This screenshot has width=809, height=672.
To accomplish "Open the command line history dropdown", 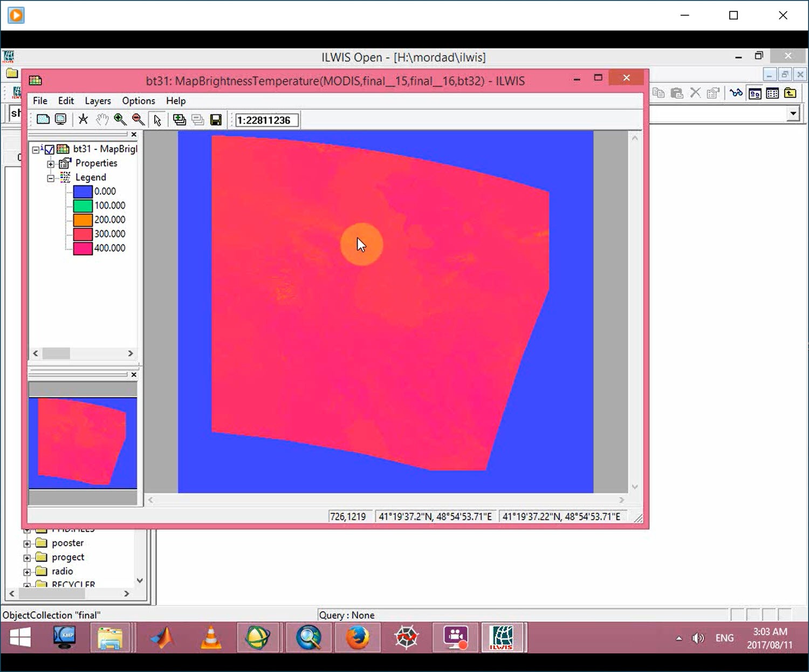I will (793, 113).
